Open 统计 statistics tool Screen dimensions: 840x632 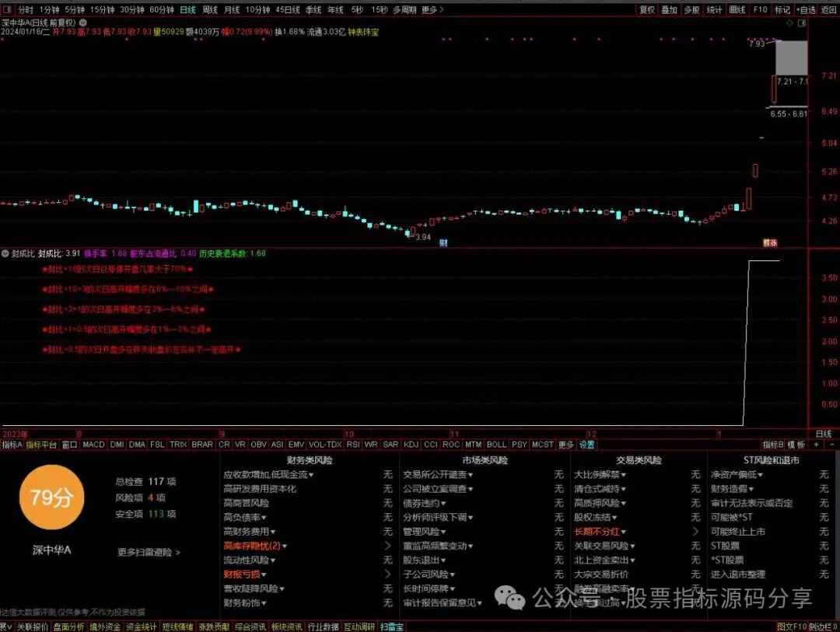(x=714, y=9)
